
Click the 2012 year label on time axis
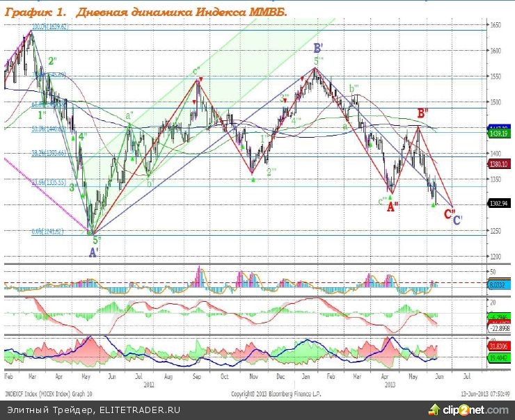point(148,383)
